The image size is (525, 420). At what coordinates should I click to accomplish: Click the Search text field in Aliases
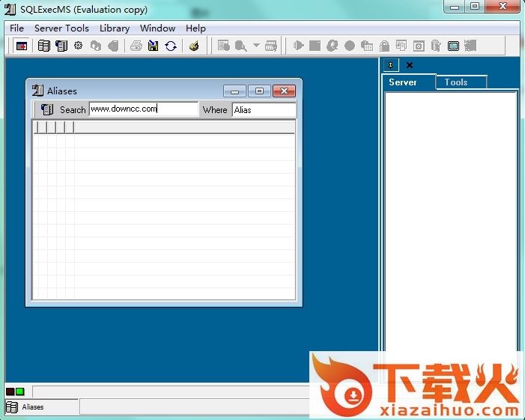click(x=144, y=109)
